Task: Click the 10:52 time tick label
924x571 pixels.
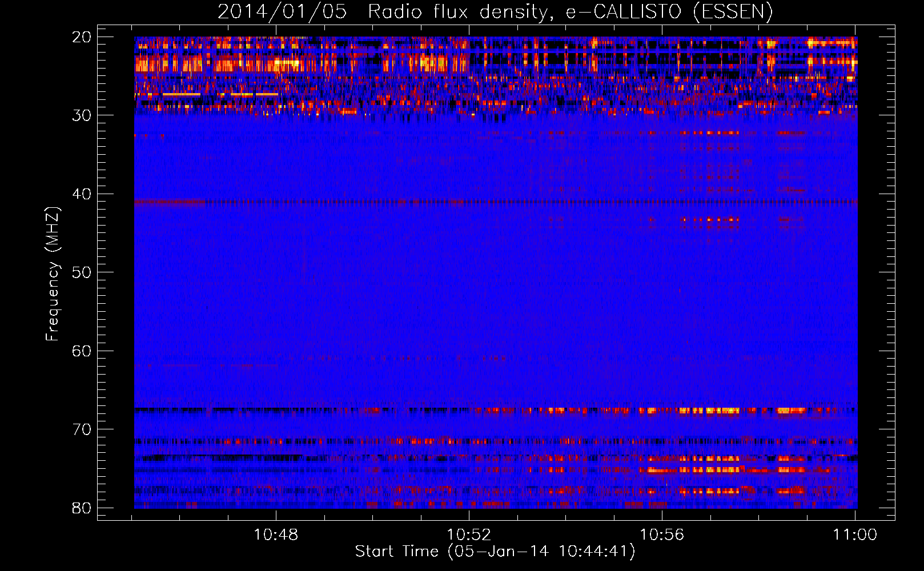Action: [x=469, y=535]
